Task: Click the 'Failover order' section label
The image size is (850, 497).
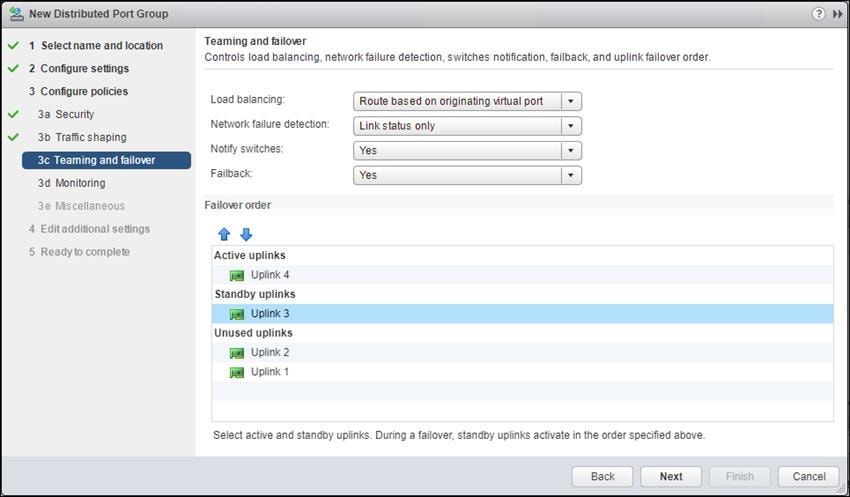Action: click(237, 205)
